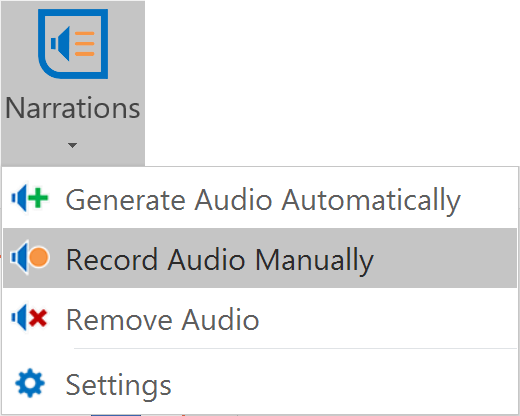Click the blue Settings gear icon
This screenshot has width=520, height=416.
(30, 383)
